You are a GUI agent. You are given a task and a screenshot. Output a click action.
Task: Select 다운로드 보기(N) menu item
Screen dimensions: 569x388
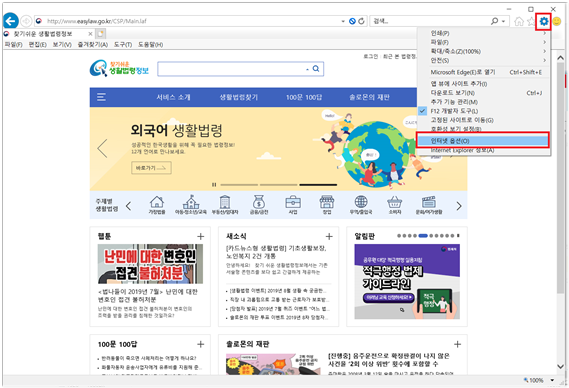click(x=483, y=93)
